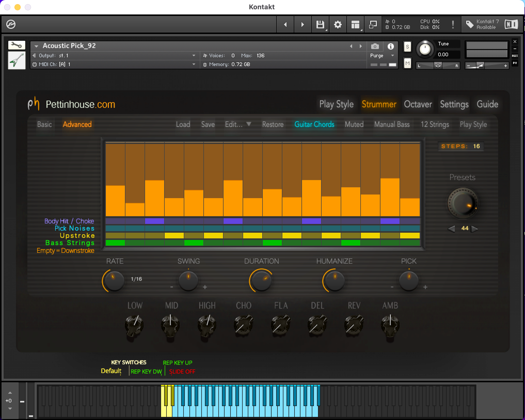Click the floppy disk save icon
This screenshot has height=420, width=525.
coord(320,25)
